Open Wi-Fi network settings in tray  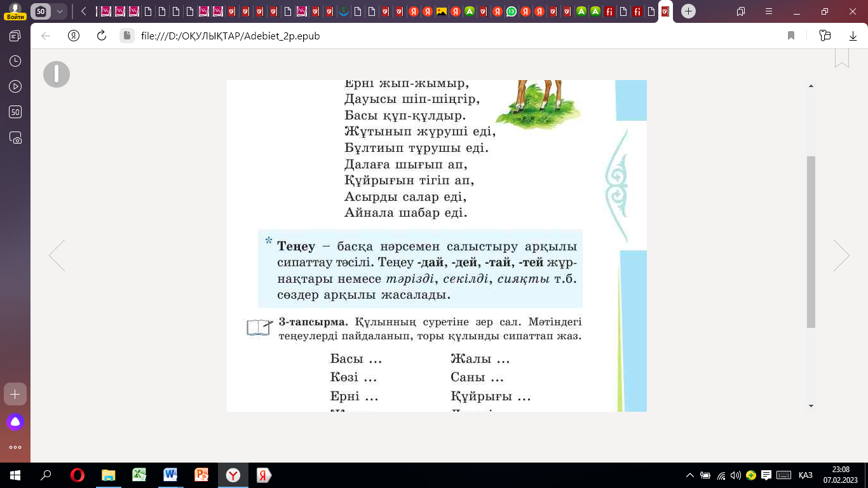tap(721, 475)
